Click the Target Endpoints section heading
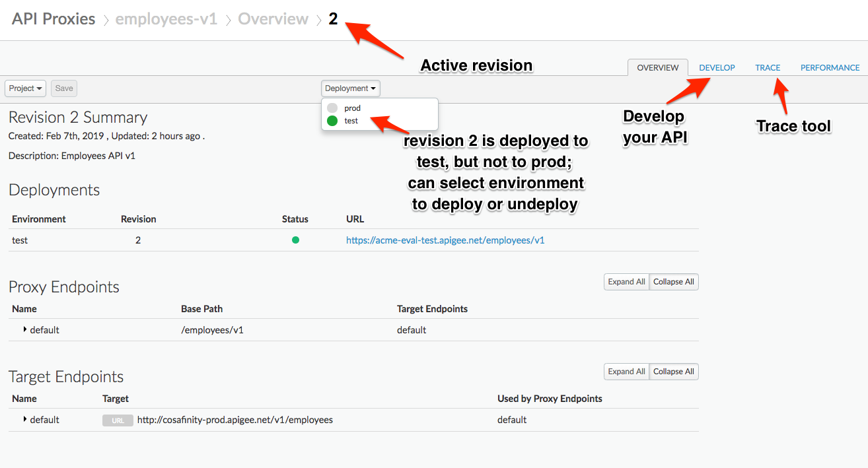 pos(66,377)
